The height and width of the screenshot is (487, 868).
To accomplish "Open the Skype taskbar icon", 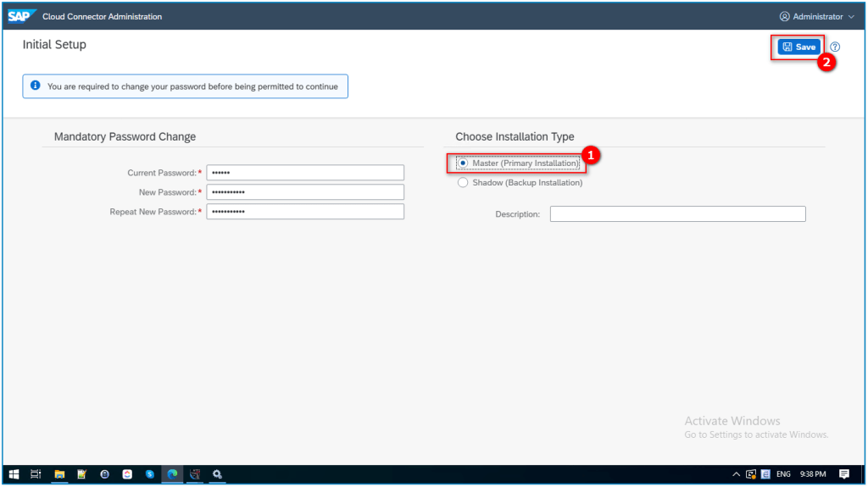I will [149, 474].
